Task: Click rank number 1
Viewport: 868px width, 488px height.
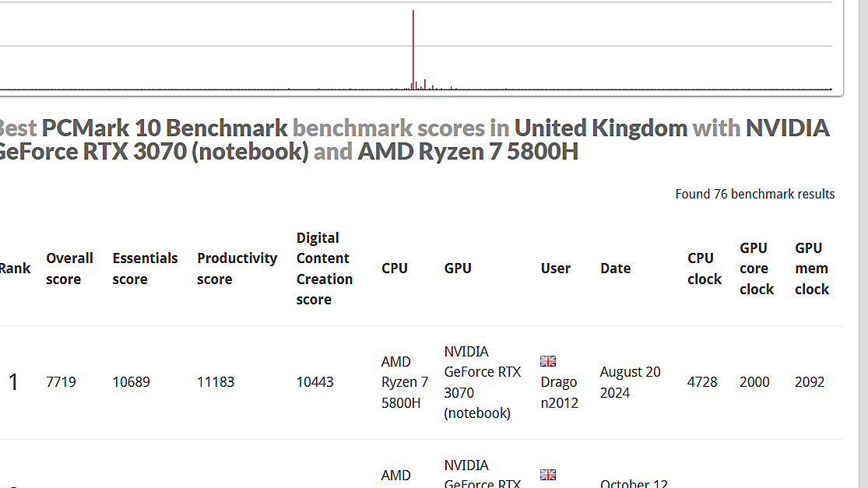Action: 13,382
